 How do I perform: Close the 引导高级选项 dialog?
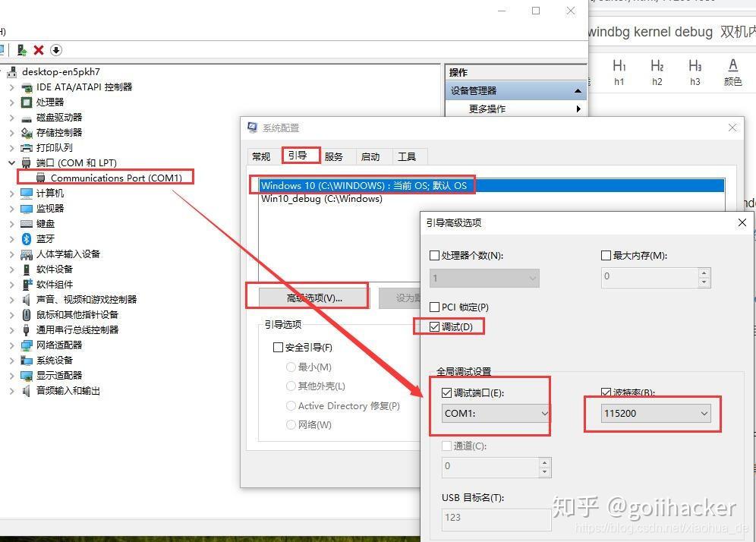pos(742,222)
